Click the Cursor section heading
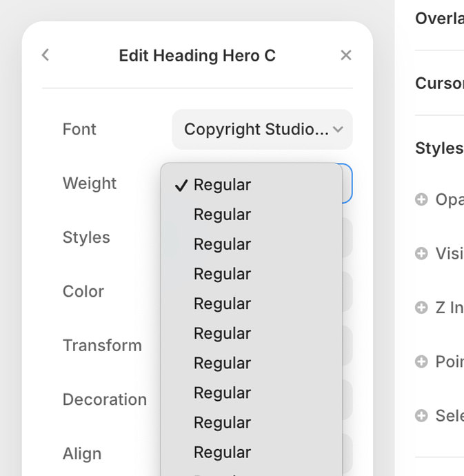Viewport: 464px width, 476px height. pyautogui.click(x=439, y=83)
